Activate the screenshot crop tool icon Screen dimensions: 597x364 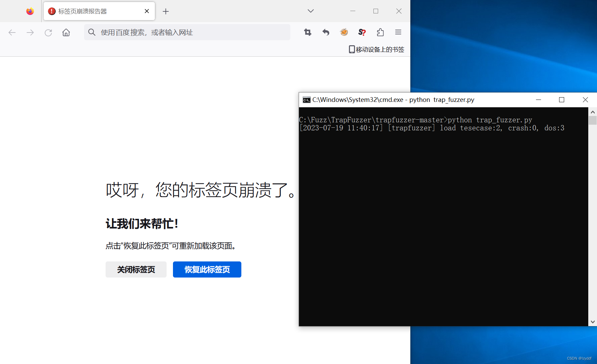[308, 32]
